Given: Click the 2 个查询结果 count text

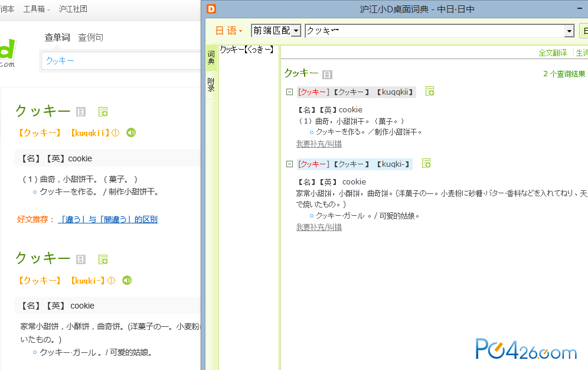Looking at the screenshot, I should [x=564, y=74].
